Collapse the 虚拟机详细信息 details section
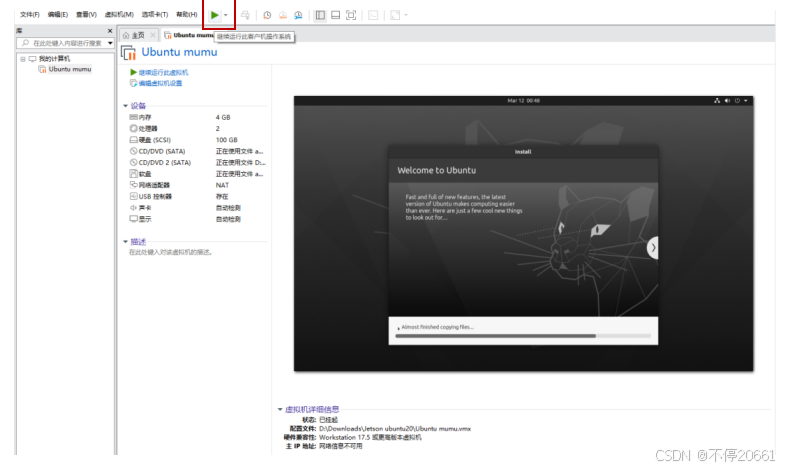789x469 pixels. (280, 409)
